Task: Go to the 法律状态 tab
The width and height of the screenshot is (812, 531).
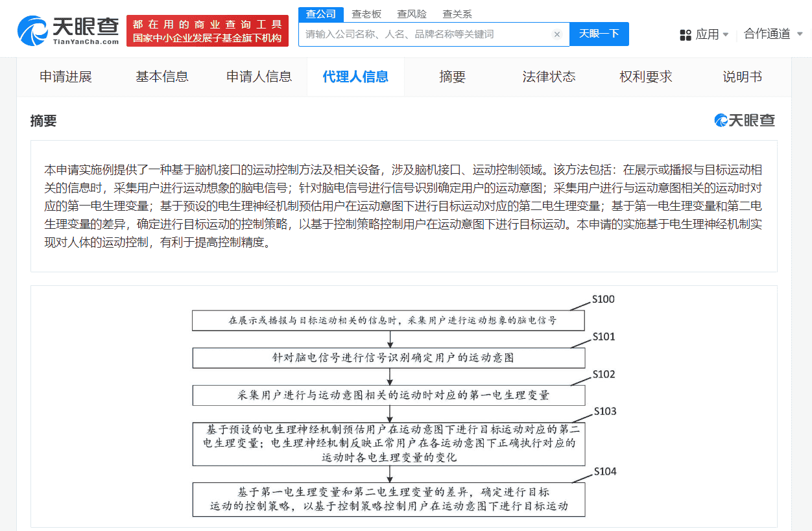Action: [549, 77]
